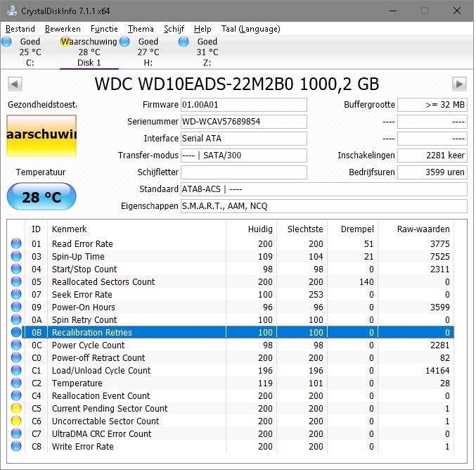Switch to drive H: disk tab
Screen dimensions: 476x470
pos(148,52)
